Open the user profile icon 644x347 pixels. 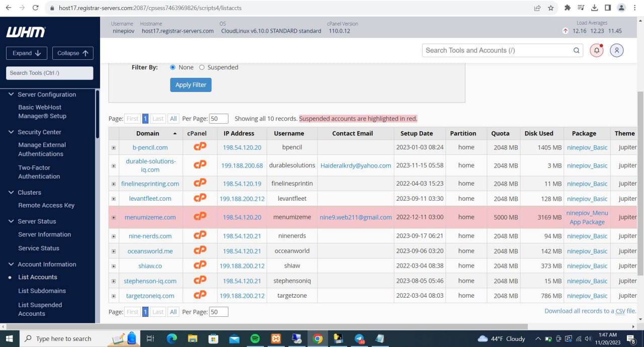point(617,50)
